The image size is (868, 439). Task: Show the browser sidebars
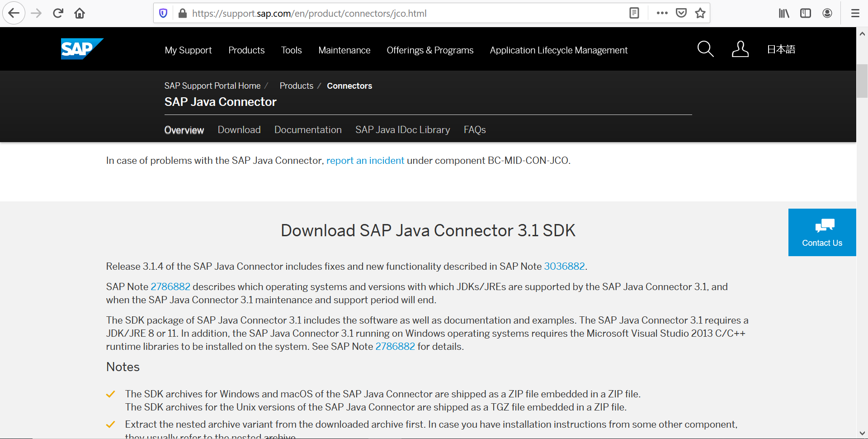(806, 13)
